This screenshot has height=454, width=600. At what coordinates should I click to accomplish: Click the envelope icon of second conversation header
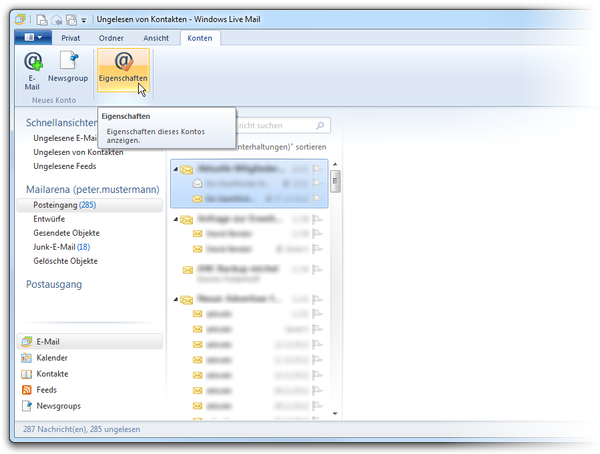tap(187, 220)
